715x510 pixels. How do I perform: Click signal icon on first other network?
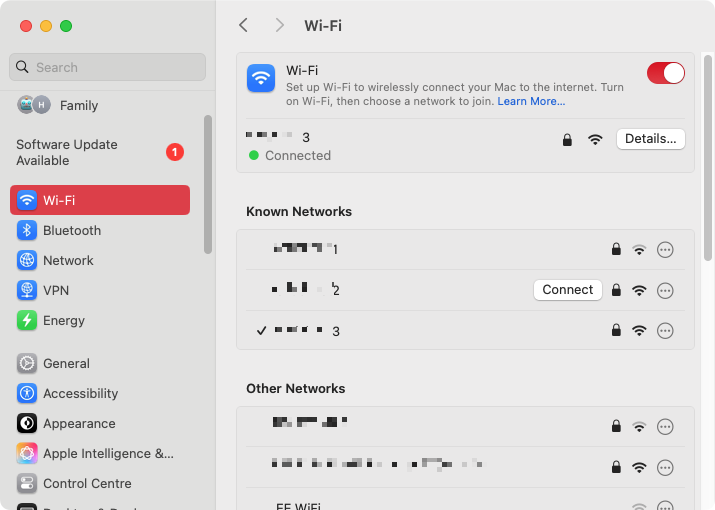[x=639, y=427]
